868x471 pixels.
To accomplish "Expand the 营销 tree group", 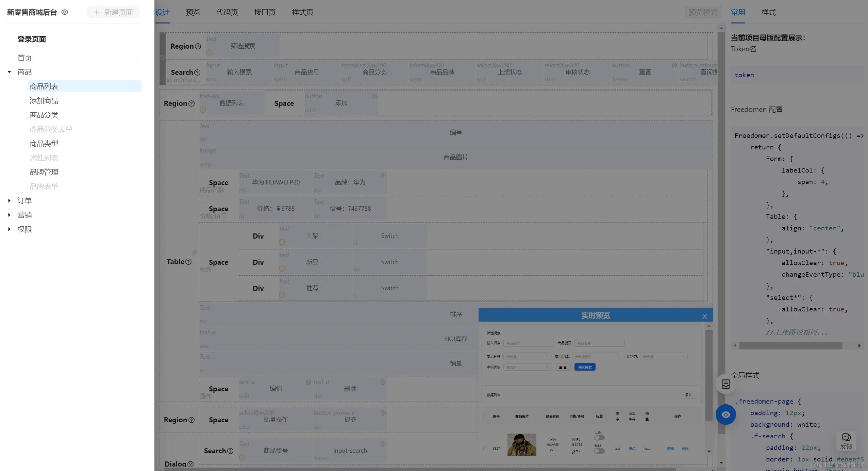I will 10,215.
